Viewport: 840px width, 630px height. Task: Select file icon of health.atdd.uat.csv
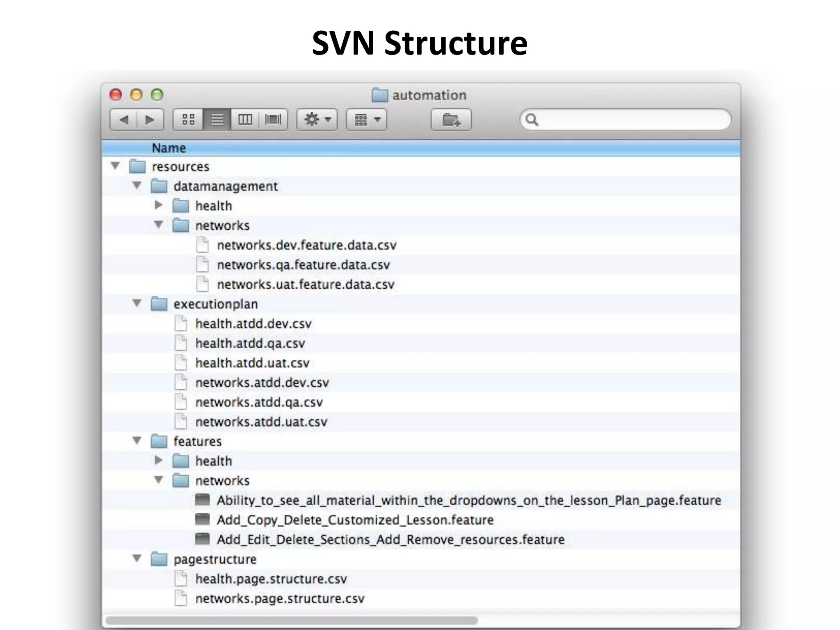pos(181,363)
